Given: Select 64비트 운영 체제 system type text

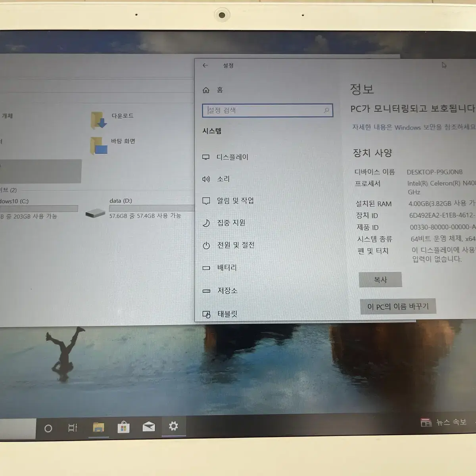Looking at the screenshot, I should coord(443,239).
